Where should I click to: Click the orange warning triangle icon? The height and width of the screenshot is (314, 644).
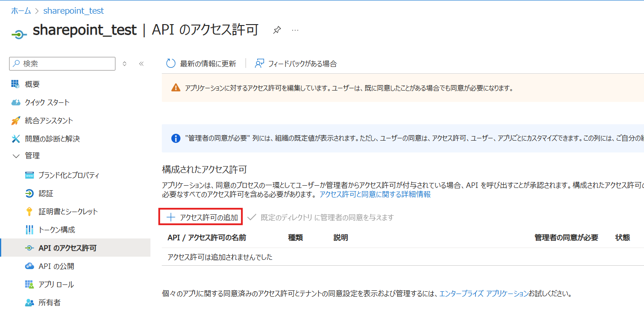(175, 88)
